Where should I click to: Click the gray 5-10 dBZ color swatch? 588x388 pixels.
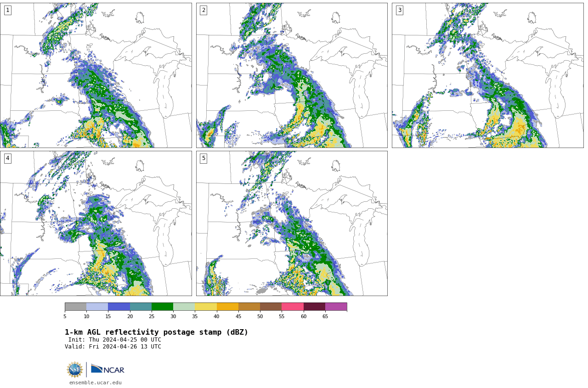[75, 307]
